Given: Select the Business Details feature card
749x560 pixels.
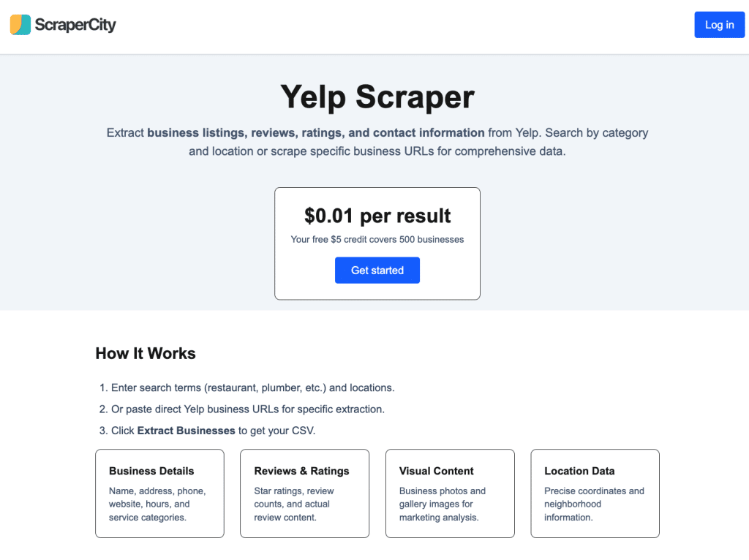Looking at the screenshot, I should click(x=159, y=493).
